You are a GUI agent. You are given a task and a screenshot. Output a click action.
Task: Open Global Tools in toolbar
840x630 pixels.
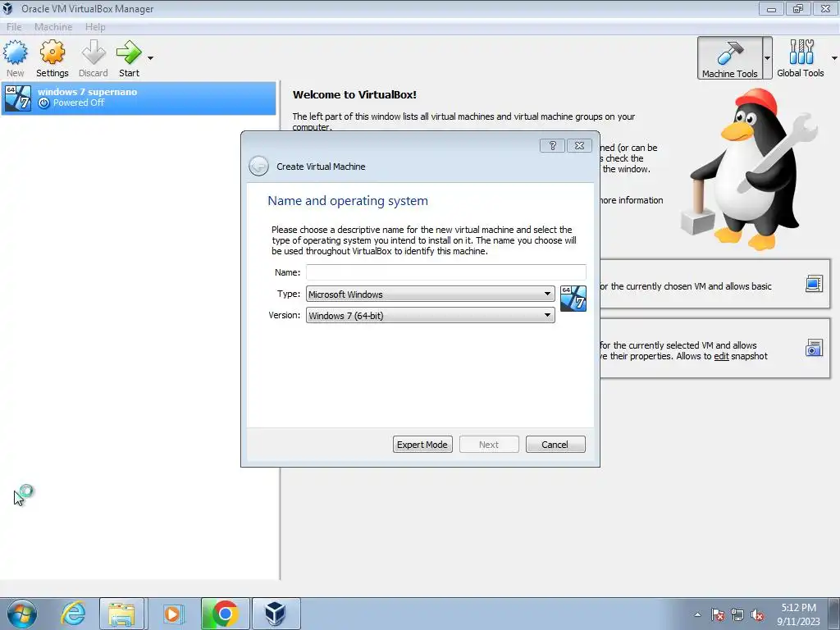point(801,58)
